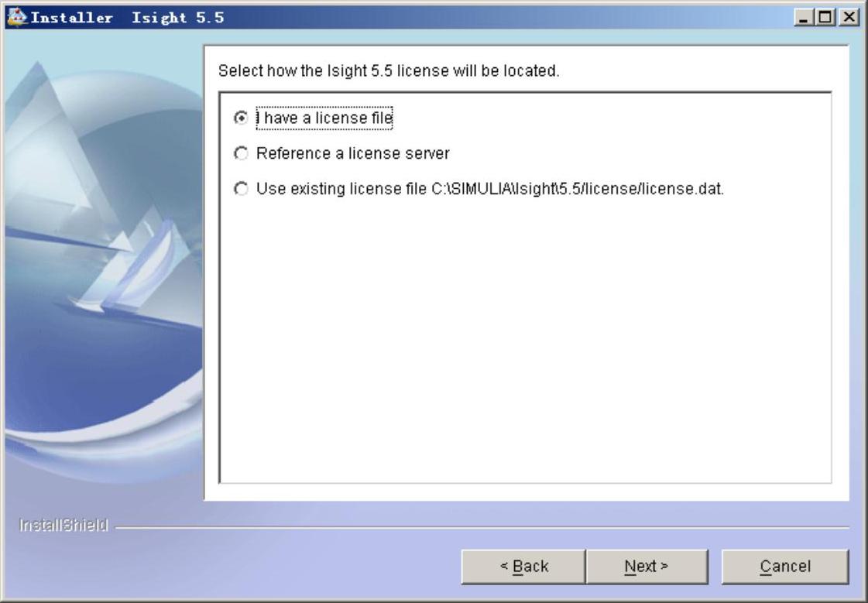The image size is (868, 603).
Task: Click the "Select how the Isight 5.5 license" heading
Action: tap(389, 70)
